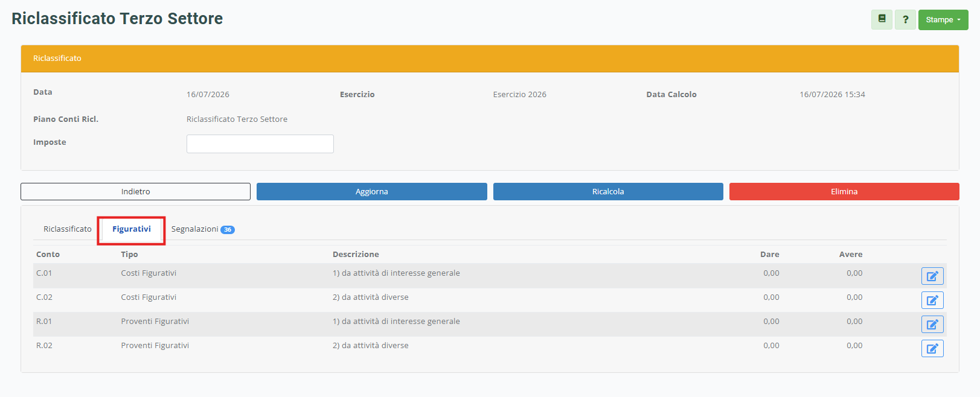Select the R.02 account cell
This screenshot has height=397, width=980.
[x=44, y=346]
